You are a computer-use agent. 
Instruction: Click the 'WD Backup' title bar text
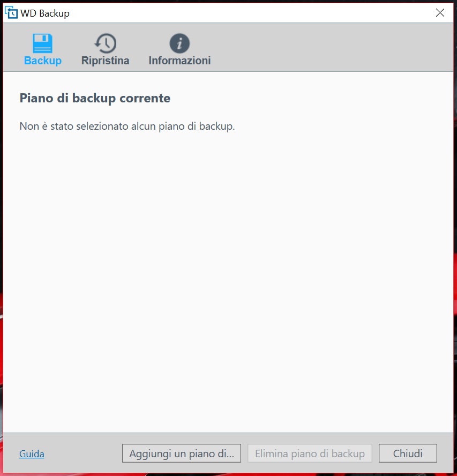[x=45, y=13]
